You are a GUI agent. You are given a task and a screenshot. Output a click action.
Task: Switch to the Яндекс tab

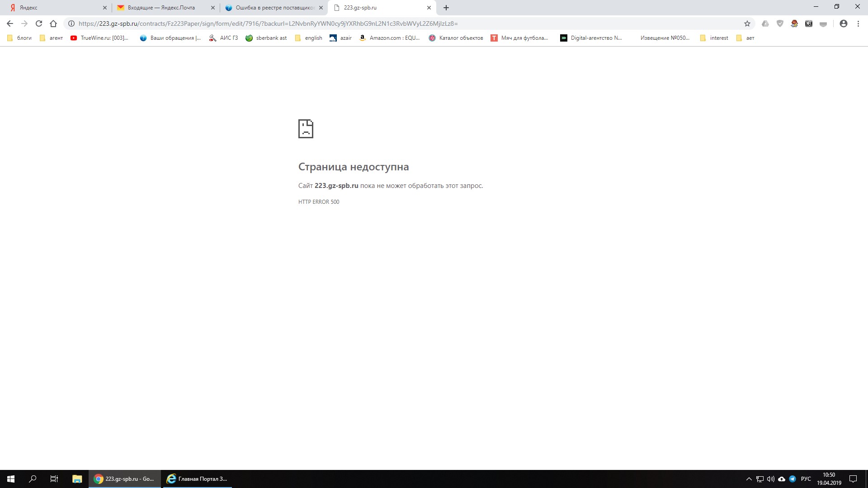pyautogui.click(x=54, y=8)
